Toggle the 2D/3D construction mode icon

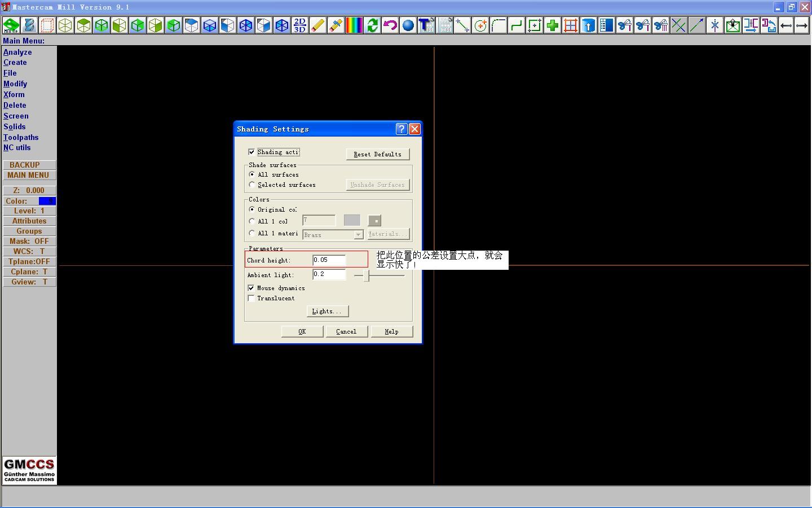tap(300, 25)
